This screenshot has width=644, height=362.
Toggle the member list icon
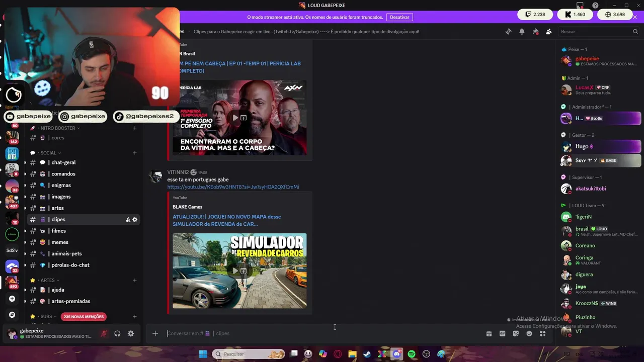[548, 31]
